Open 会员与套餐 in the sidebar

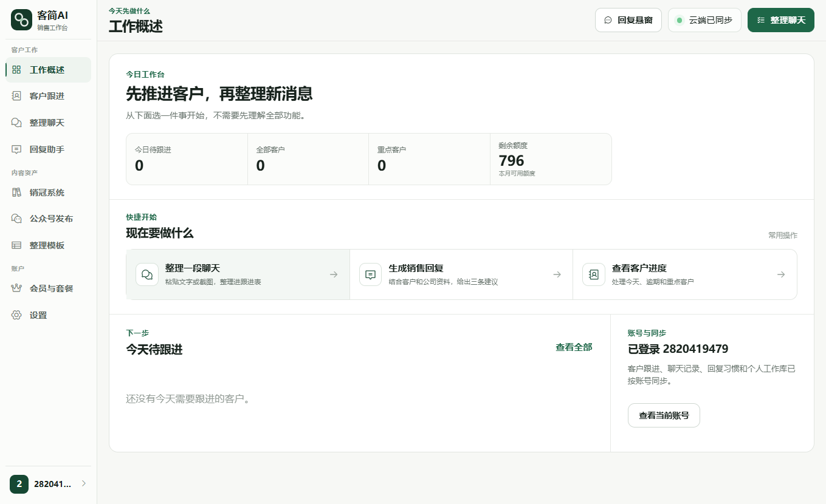point(48,288)
